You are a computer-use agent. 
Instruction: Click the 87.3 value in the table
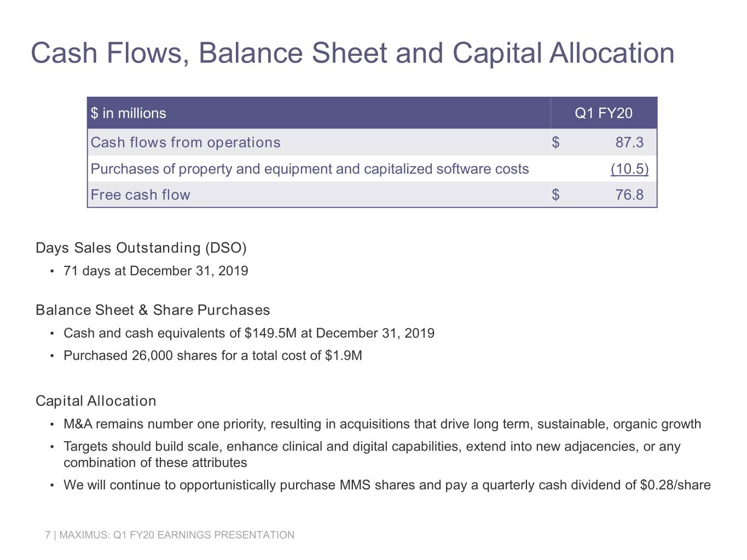click(x=629, y=142)
